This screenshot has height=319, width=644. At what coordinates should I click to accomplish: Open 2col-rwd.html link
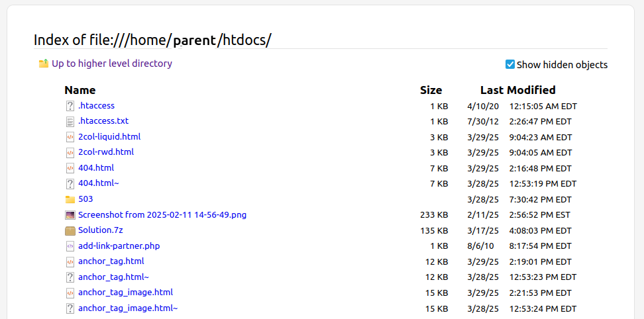tap(106, 152)
